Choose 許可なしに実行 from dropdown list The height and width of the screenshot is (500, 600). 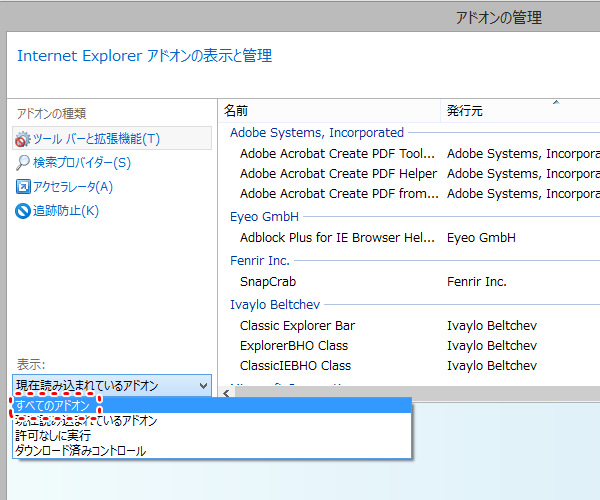(212, 435)
